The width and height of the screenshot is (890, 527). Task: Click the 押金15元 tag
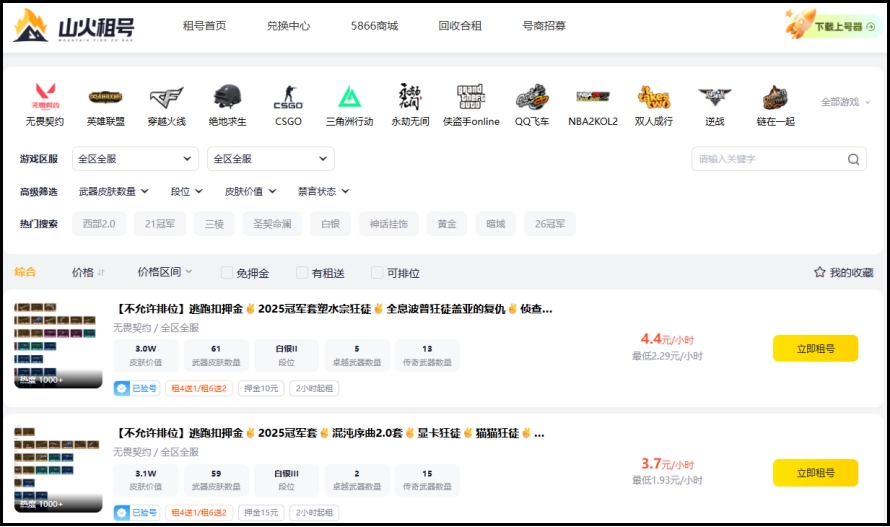pyautogui.click(x=261, y=513)
